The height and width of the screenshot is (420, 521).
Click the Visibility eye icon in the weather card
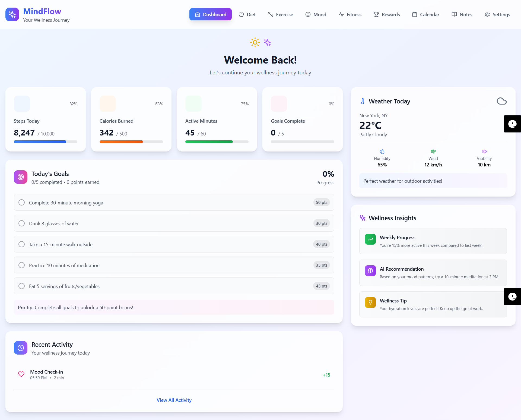tap(484, 151)
